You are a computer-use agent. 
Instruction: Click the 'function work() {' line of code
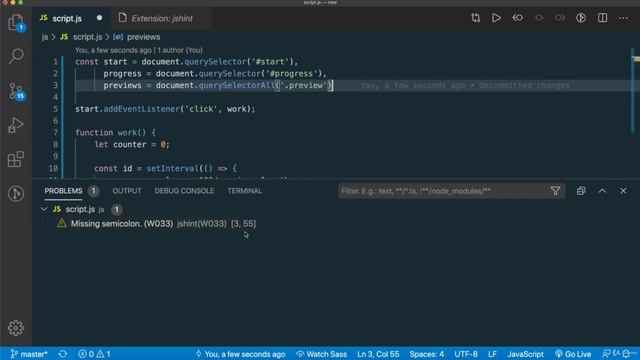coord(116,132)
